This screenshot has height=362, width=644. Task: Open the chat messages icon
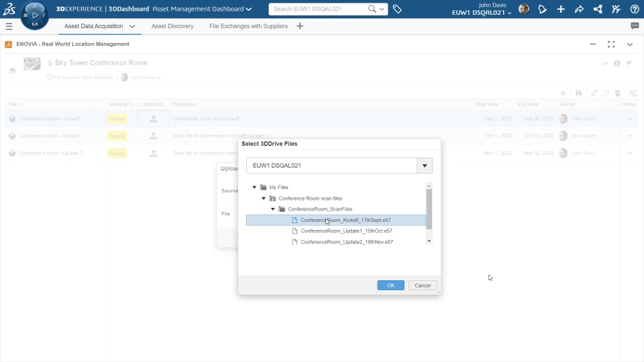point(635,26)
